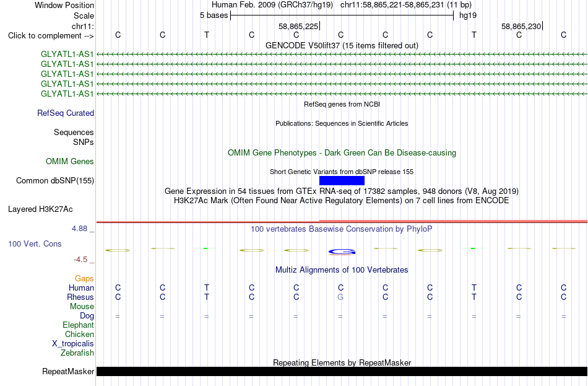Click the Layered H3K27Ac track label
The height and width of the screenshot is (386, 588).
pyautogui.click(x=40, y=209)
